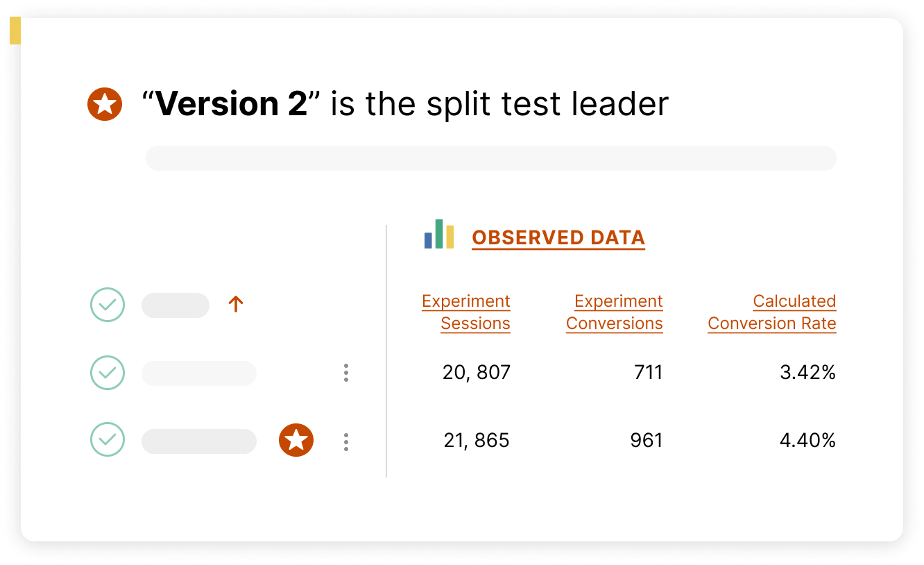Open the Observed Data heading link
This screenshot has height=565, width=924.
[558, 237]
